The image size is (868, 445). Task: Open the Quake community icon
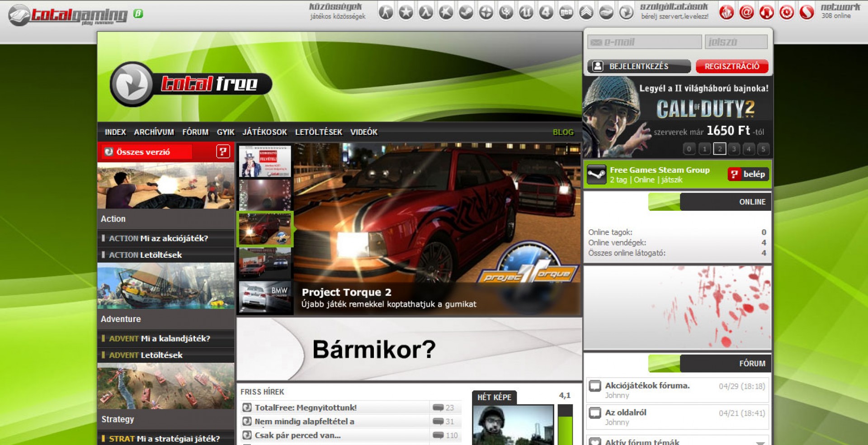tap(506, 12)
